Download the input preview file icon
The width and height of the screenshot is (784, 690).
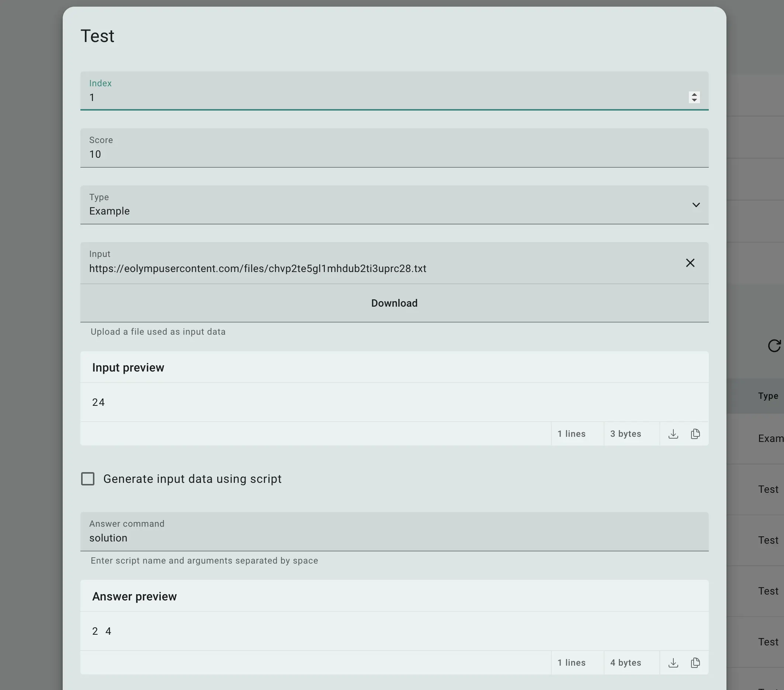pos(673,434)
